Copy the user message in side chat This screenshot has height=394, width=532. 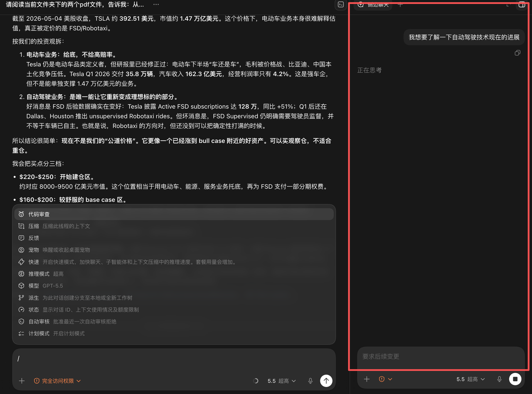pos(517,53)
